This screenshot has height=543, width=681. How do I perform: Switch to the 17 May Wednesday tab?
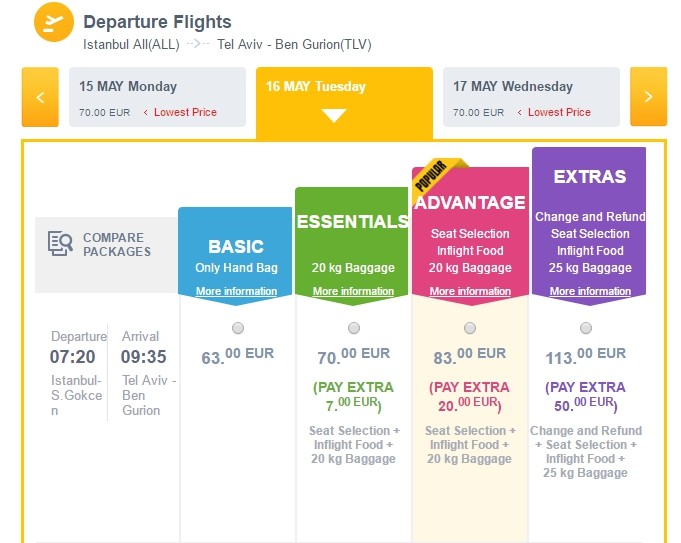pos(530,97)
